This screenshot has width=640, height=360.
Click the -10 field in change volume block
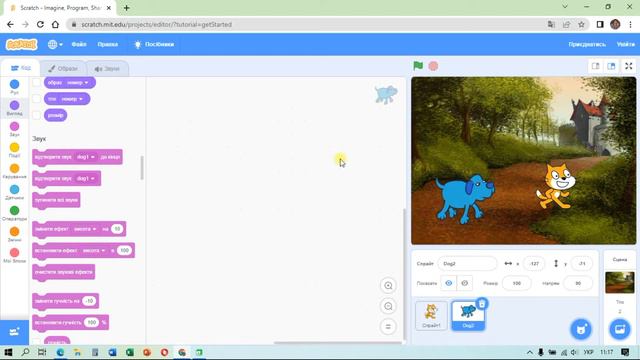(89, 301)
